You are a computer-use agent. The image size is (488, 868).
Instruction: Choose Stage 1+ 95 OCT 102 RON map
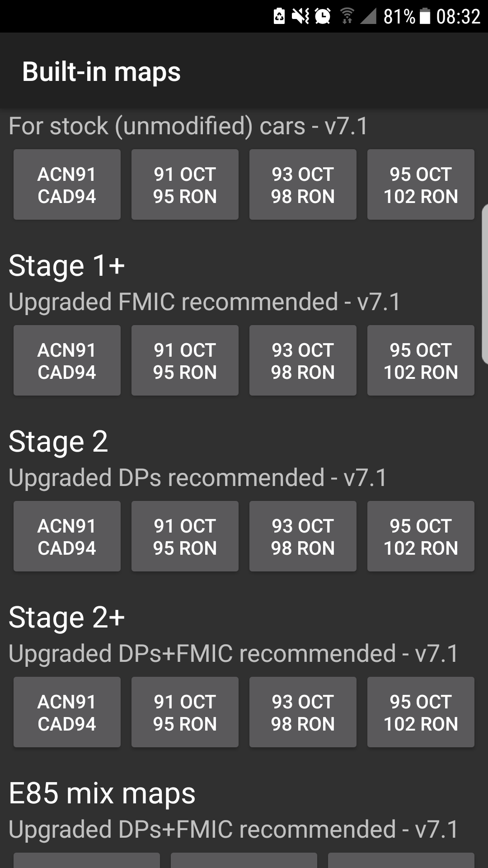click(421, 361)
